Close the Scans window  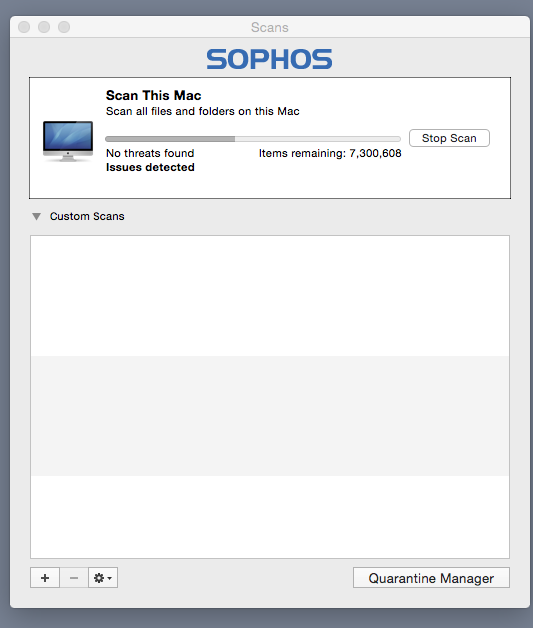24,27
